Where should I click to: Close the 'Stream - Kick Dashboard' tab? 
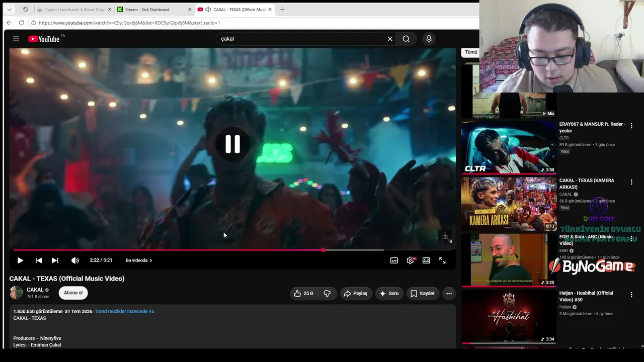190,10
